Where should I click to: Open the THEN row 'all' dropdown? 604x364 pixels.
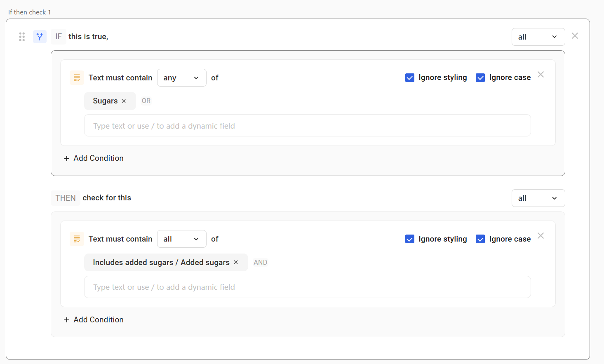point(538,198)
